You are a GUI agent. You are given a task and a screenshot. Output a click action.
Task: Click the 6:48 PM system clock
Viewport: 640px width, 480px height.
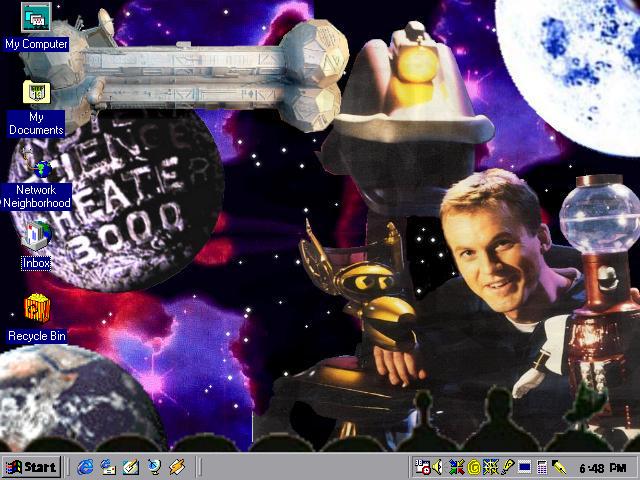point(602,468)
